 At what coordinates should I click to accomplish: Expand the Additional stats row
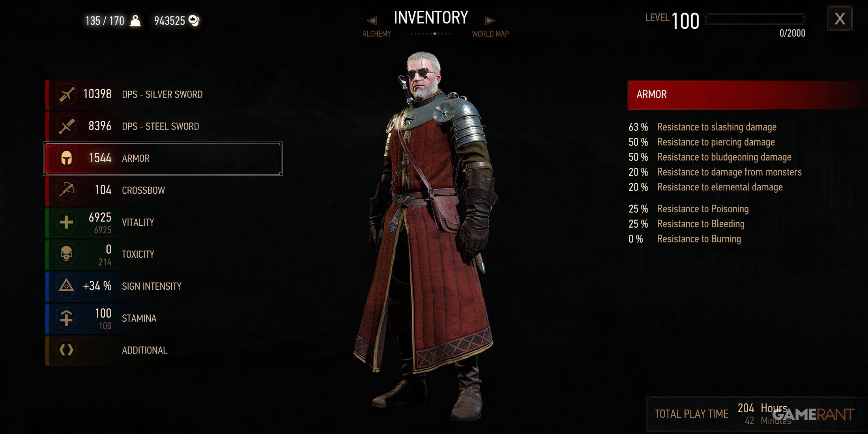[163, 350]
